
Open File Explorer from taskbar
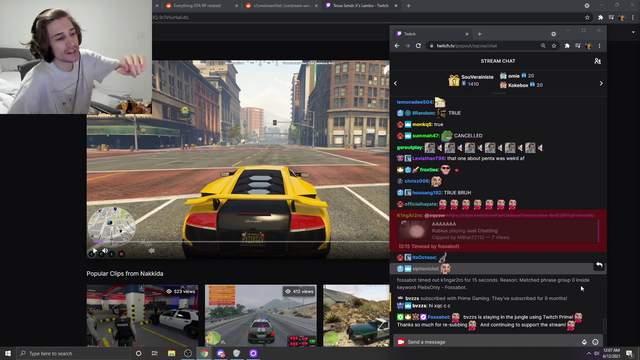click(x=171, y=353)
